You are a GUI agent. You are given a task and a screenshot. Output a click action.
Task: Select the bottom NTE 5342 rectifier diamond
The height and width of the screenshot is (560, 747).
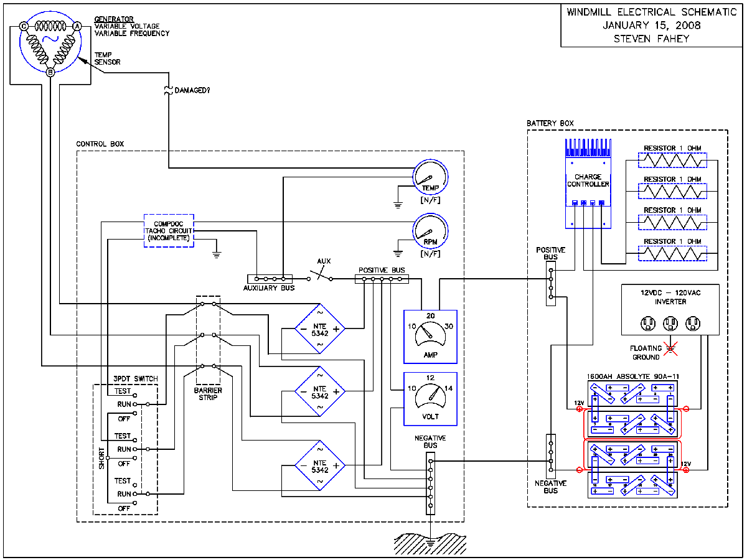[320, 466]
